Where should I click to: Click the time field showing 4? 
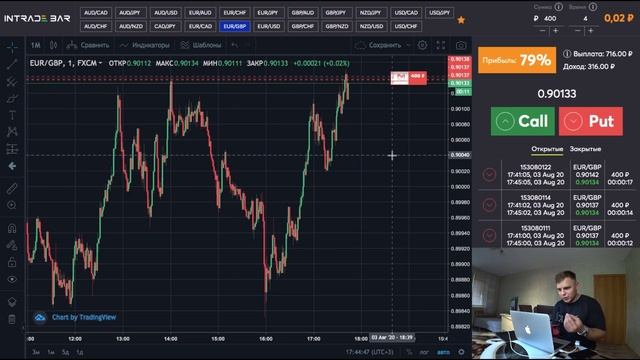click(x=585, y=18)
